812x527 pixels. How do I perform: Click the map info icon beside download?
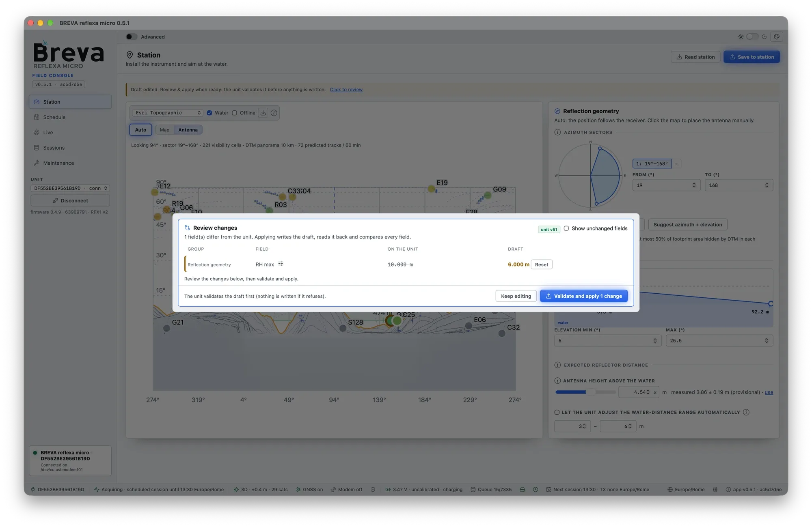pyautogui.click(x=274, y=113)
